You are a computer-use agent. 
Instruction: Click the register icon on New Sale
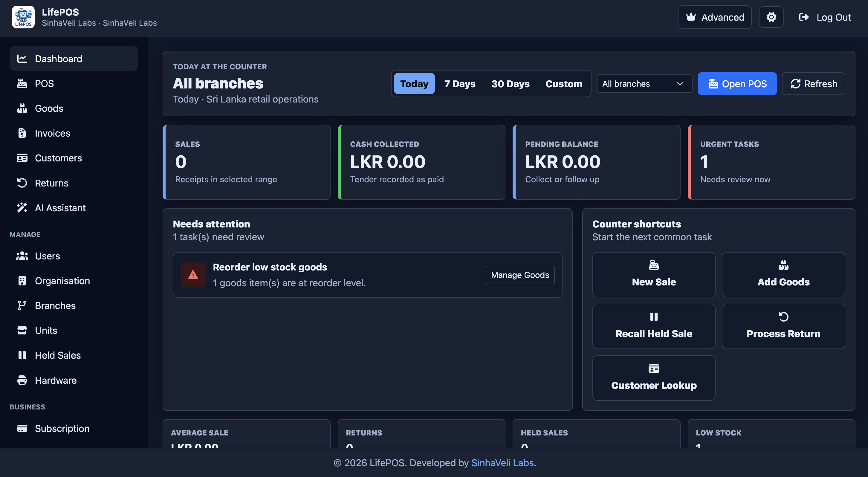pyautogui.click(x=654, y=265)
